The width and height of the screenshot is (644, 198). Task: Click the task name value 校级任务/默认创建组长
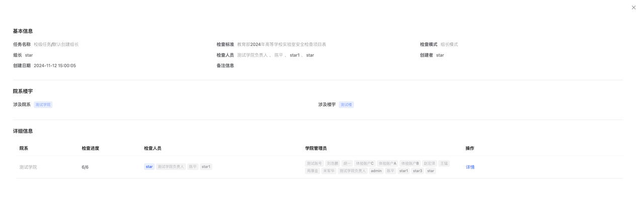click(x=56, y=44)
